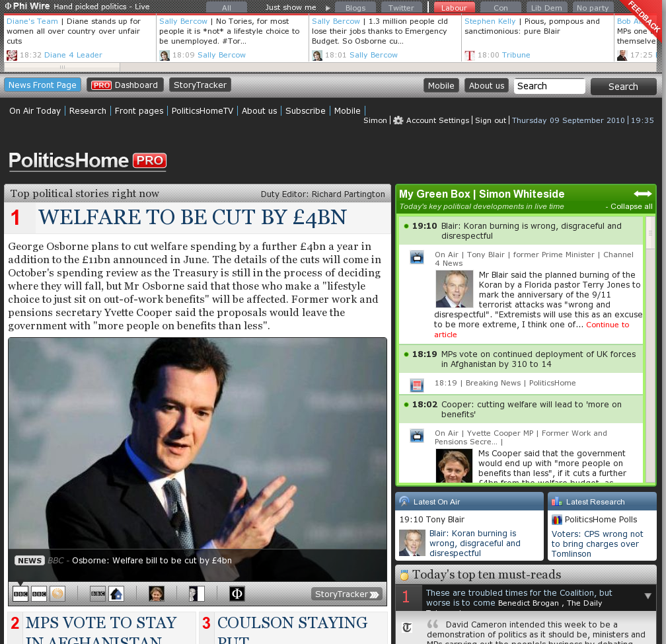Click the Phi Wire horizontal scrollbar handle
This screenshot has height=644, width=666.
pyautogui.click(x=62, y=67)
